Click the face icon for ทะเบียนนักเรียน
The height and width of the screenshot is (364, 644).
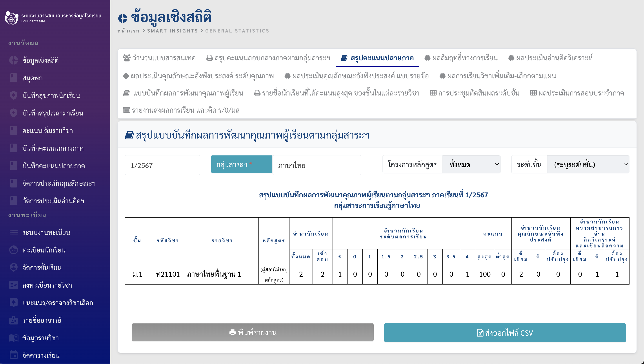(x=13, y=250)
